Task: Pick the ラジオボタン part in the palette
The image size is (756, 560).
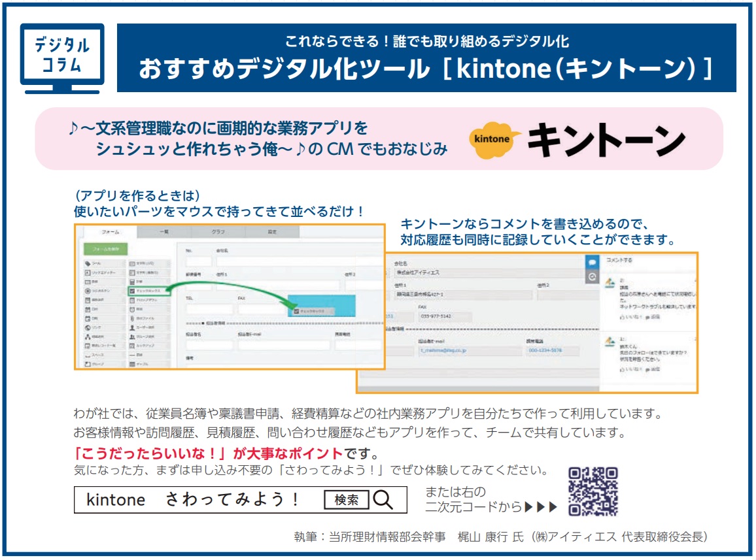Action: [x=104, y=291]
